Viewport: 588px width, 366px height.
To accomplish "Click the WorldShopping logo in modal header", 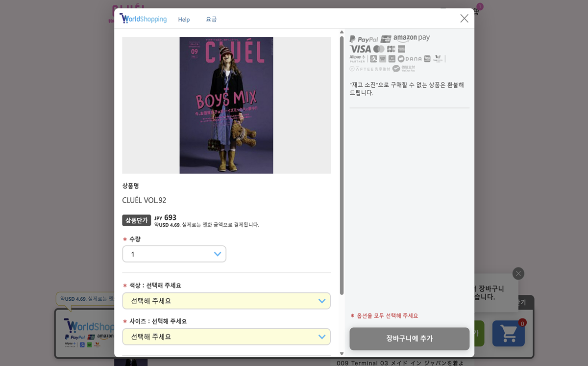I will click(x=143, y=19).
